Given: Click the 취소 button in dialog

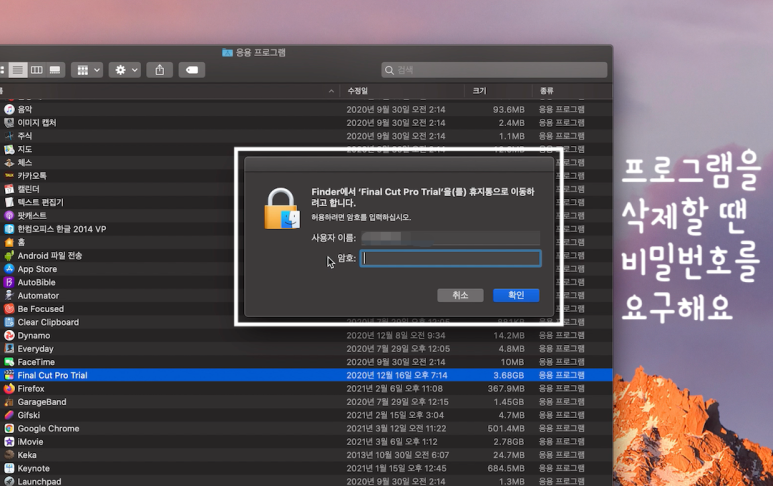Looking at the screenshot, I should point(460,295).
